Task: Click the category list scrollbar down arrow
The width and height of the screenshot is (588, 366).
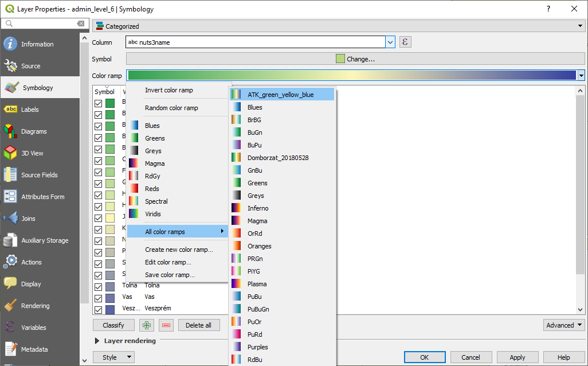Action: pos(581,310)
